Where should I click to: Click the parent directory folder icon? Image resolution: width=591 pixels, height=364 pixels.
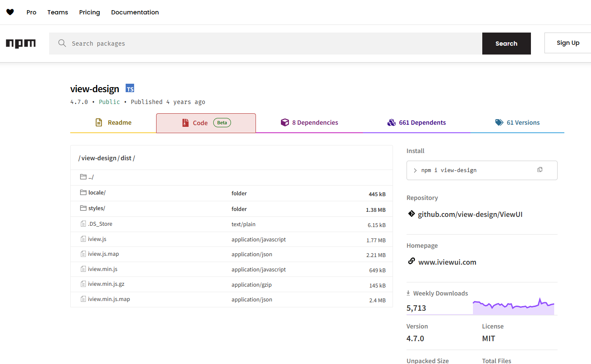(x=83, y=177)
